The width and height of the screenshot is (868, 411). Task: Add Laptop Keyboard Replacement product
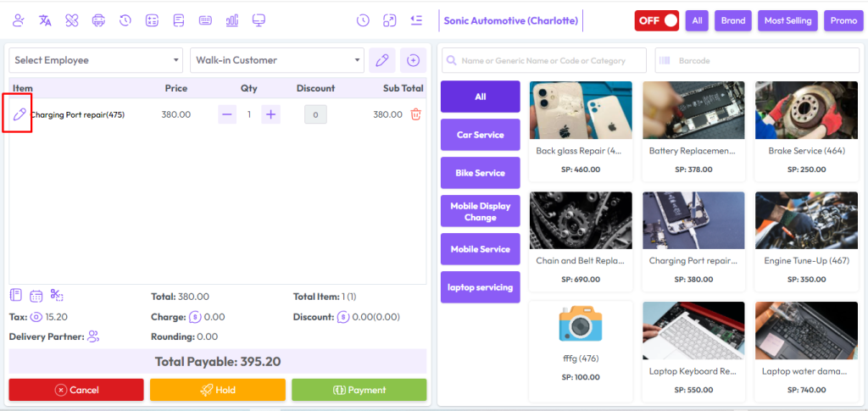click(693, 352)
